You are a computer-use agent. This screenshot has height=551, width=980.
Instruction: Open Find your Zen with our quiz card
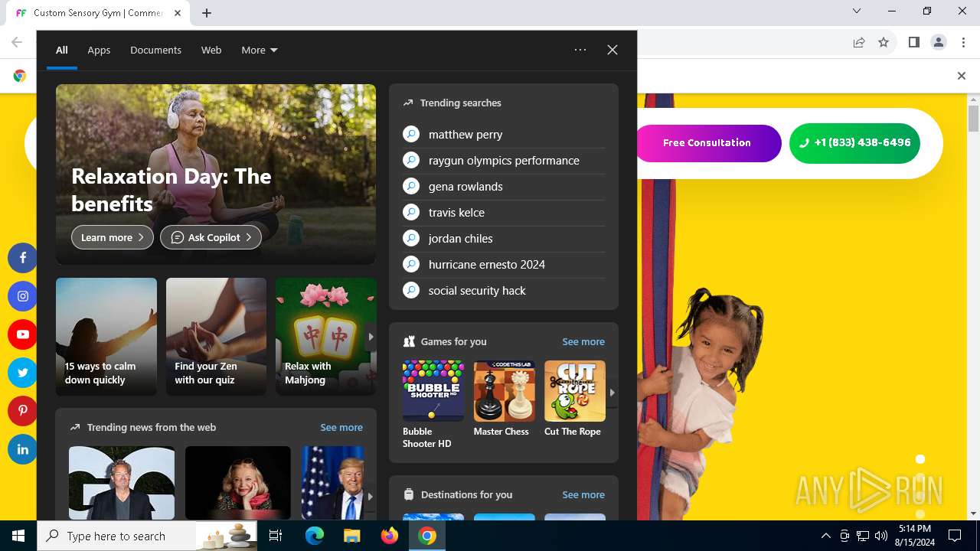tap(216, 337)
